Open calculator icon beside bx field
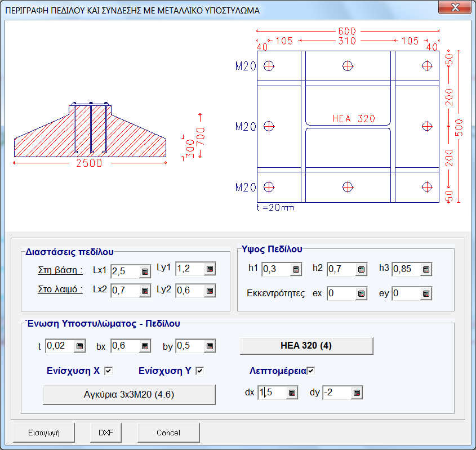476x450 pixels. [x=145, y=346]
